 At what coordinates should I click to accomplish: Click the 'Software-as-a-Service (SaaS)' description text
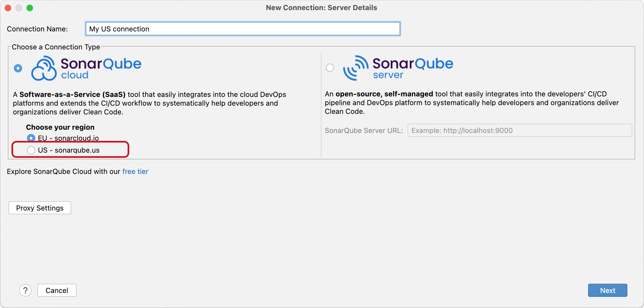tap(73, 94)
